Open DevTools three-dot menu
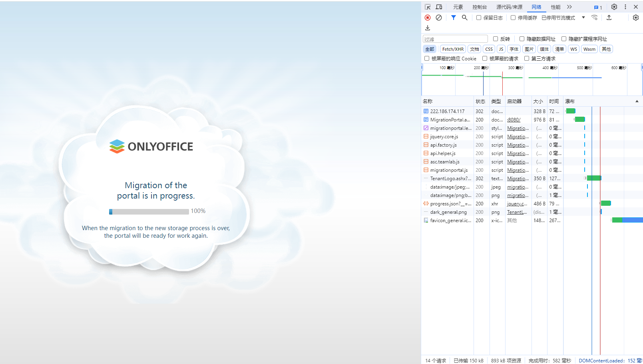This screenshot has height=364, width=643. coord(625,7)
